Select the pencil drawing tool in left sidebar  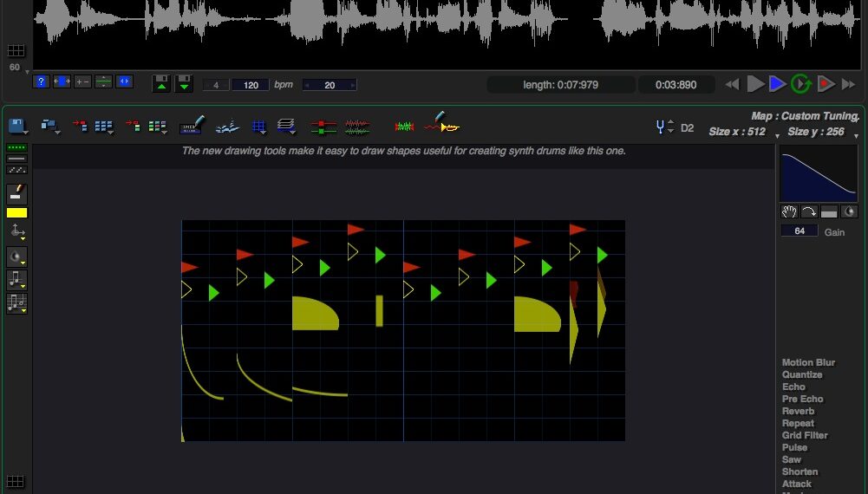pos(16,193)
